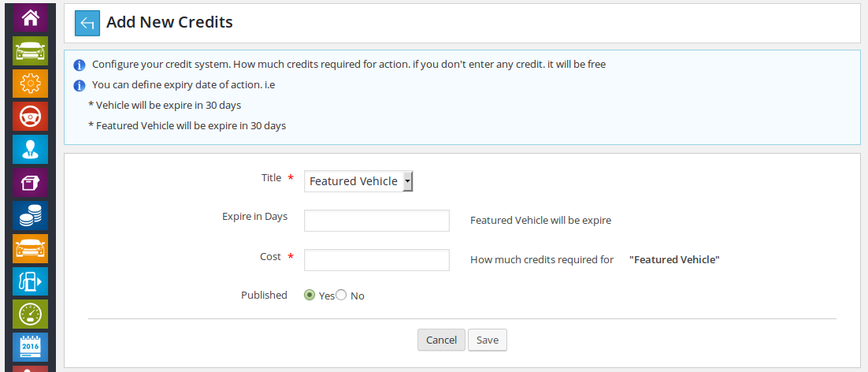Viewport: 868px width, 372px height.
Task: Open the red steering wheel sidebar icon
Action: tap(31, 117)
